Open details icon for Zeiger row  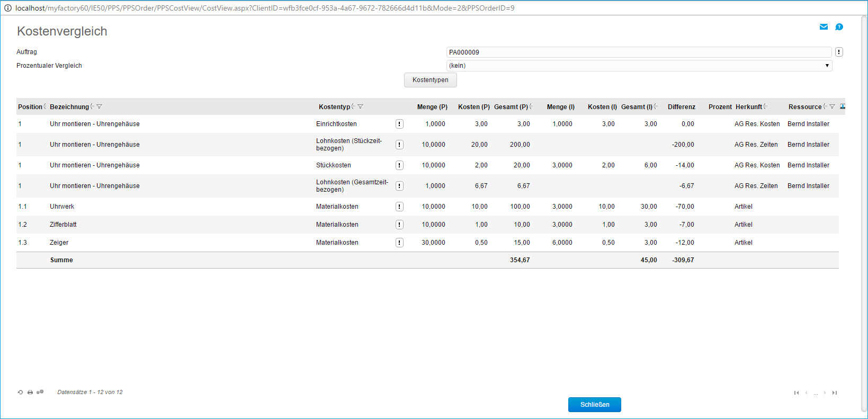(399, 243)
